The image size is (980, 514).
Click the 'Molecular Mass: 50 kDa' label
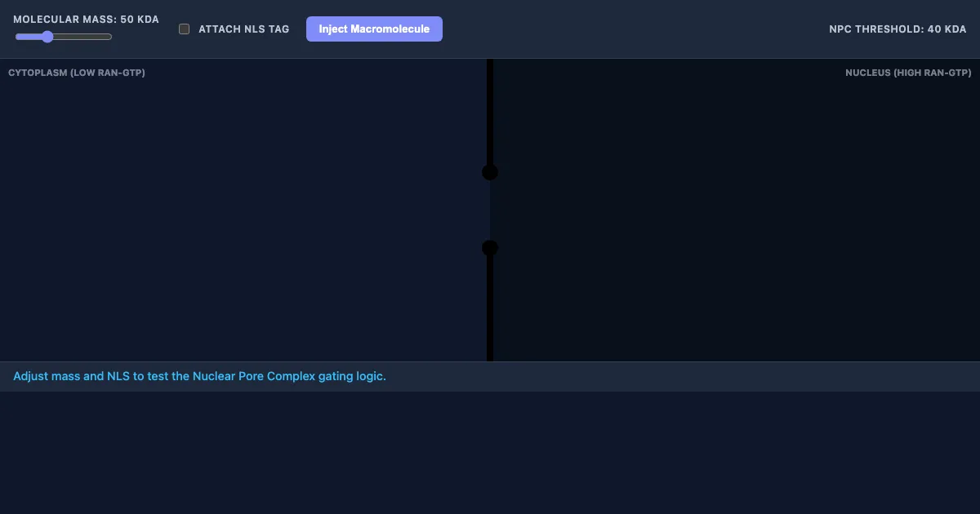click(87, 20)
